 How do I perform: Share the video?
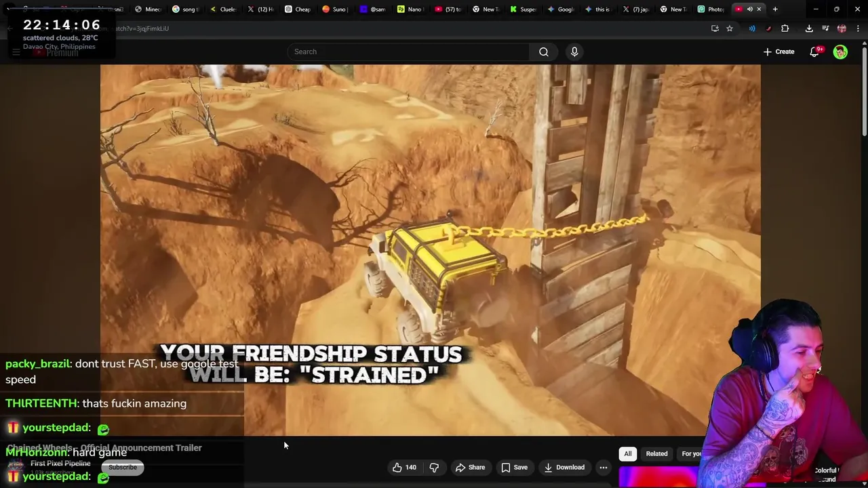470,467
